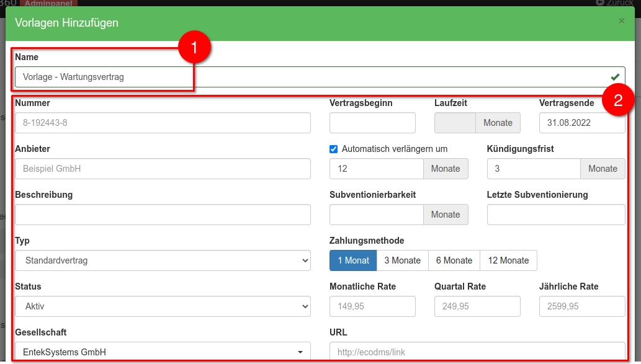Viewport: 641px width, 364px height.
Task: Click the Vertragsende date field
Action: (582, 123)
